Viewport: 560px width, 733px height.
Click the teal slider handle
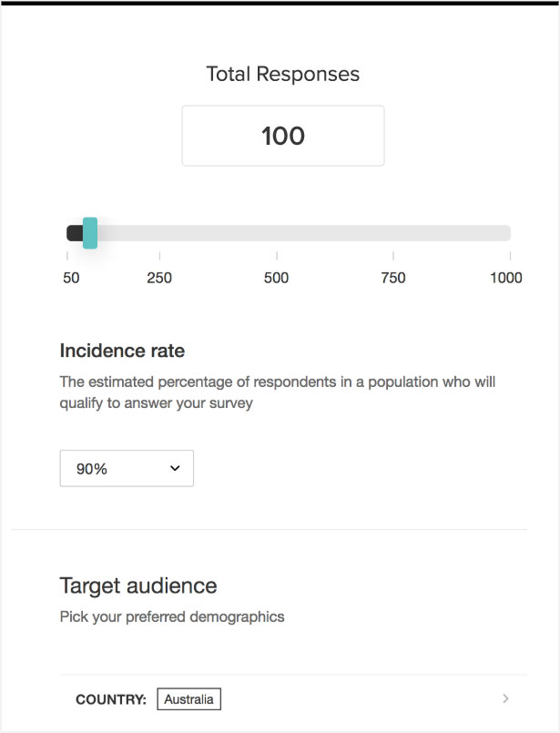tap(89, 233)
